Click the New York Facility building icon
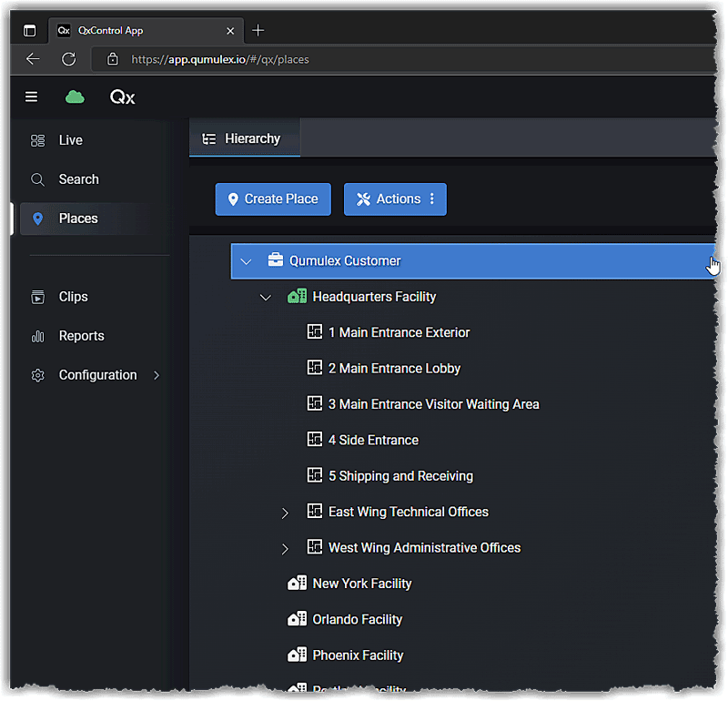The height and width of the screenshot is (701, 728). (x=298, y=583)
